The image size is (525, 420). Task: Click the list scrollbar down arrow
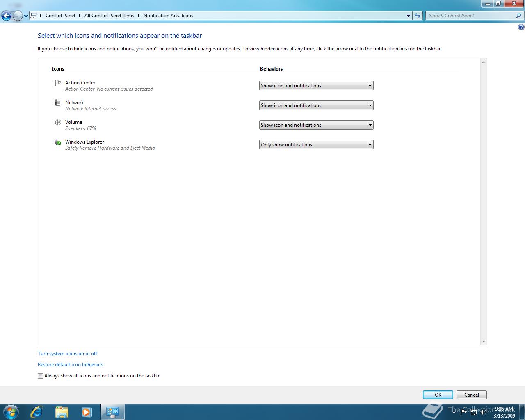point(484,341)
